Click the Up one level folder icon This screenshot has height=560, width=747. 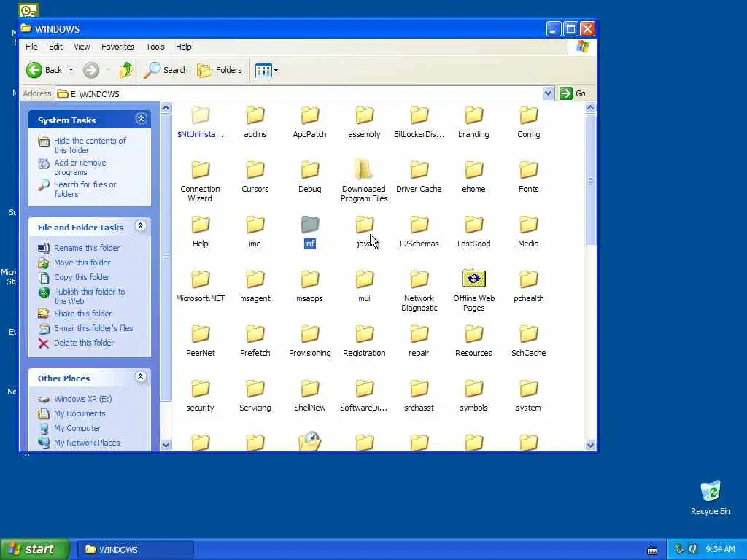point(126,71)
